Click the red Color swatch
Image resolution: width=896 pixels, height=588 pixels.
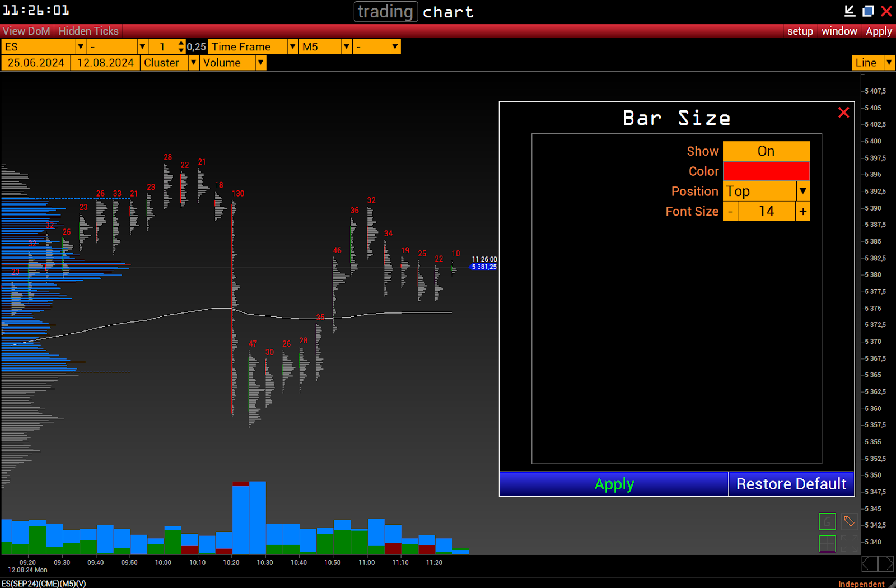[766, 171]
